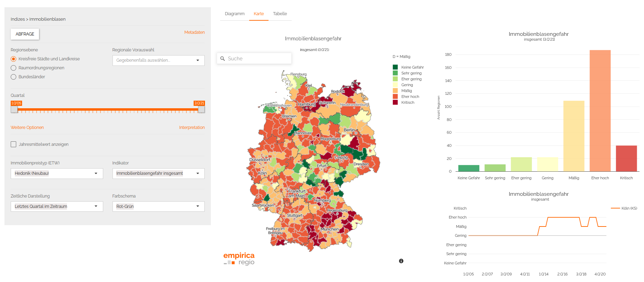Click the empirica regio logo
644x282 pixels.
pyautogui.click(x=239, y=258)
